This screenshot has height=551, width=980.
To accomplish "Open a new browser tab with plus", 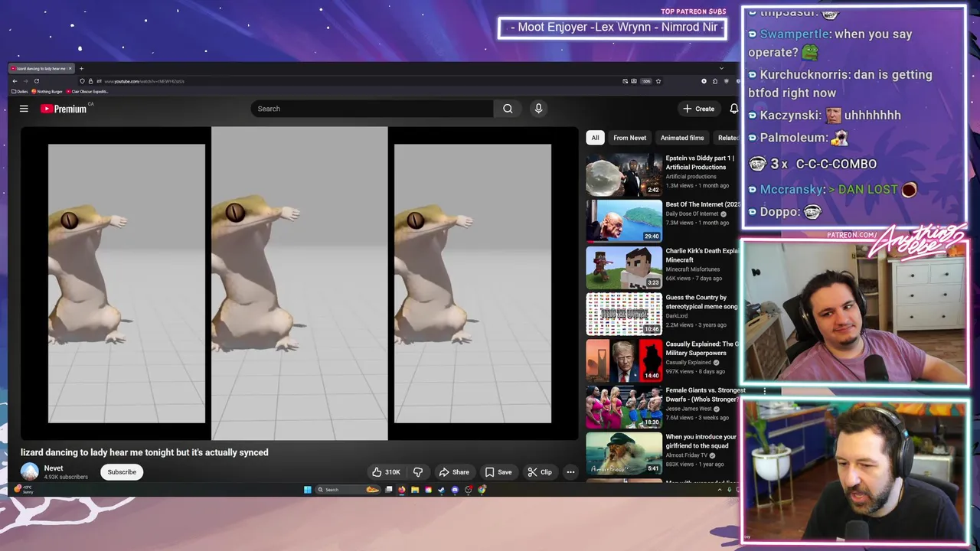I will coord(81,68).
